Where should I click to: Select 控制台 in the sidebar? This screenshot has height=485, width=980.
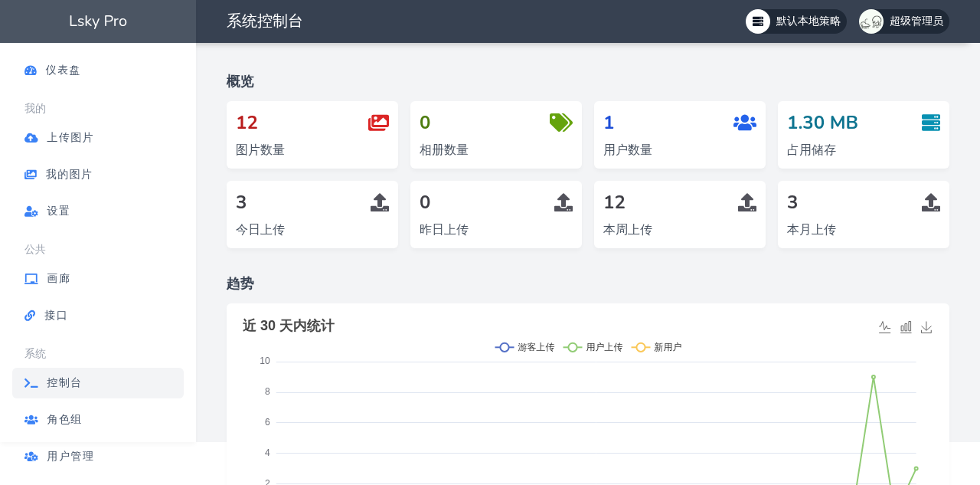(x=98, y=383)
